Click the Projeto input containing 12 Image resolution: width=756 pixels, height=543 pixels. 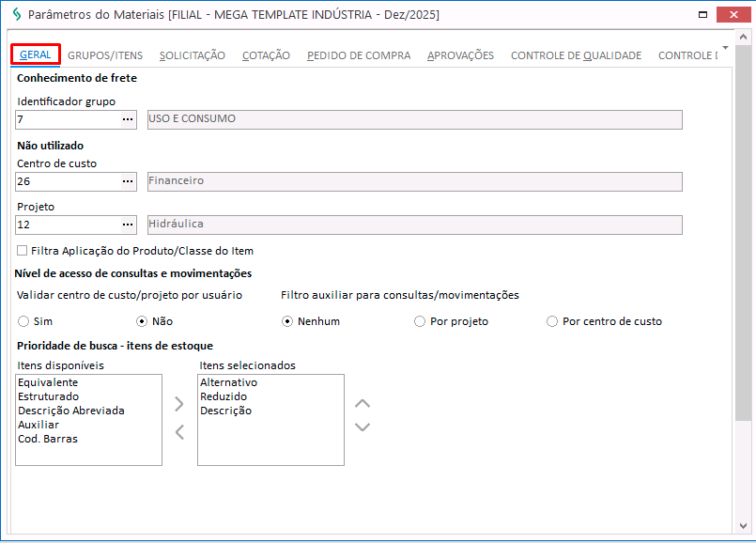tap(68, 225)
